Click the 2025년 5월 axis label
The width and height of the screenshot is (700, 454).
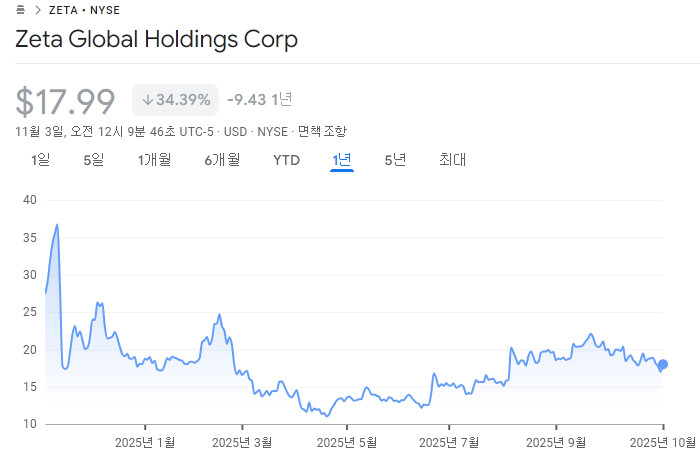coord(347,441)
